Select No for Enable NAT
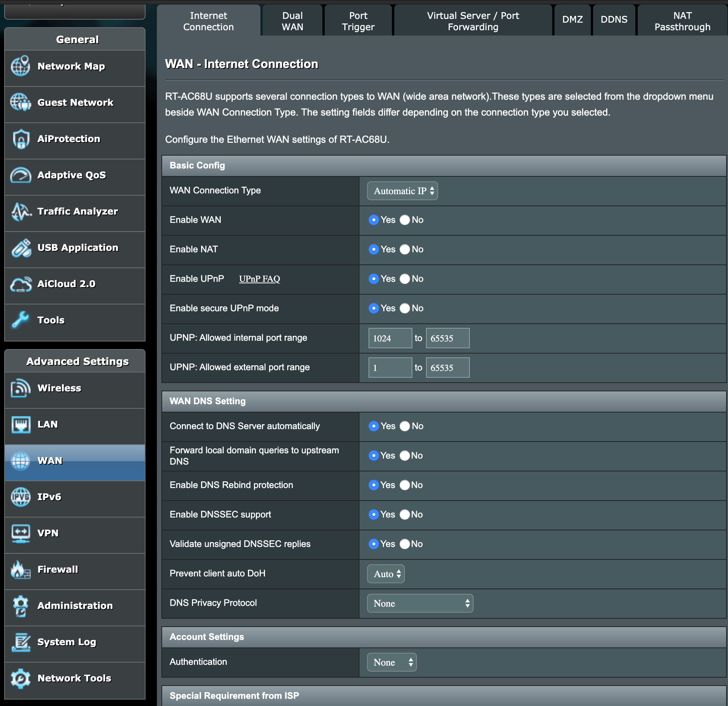Image resolution: width=728 pixels, height=706 pixels. tap(405, 249)
